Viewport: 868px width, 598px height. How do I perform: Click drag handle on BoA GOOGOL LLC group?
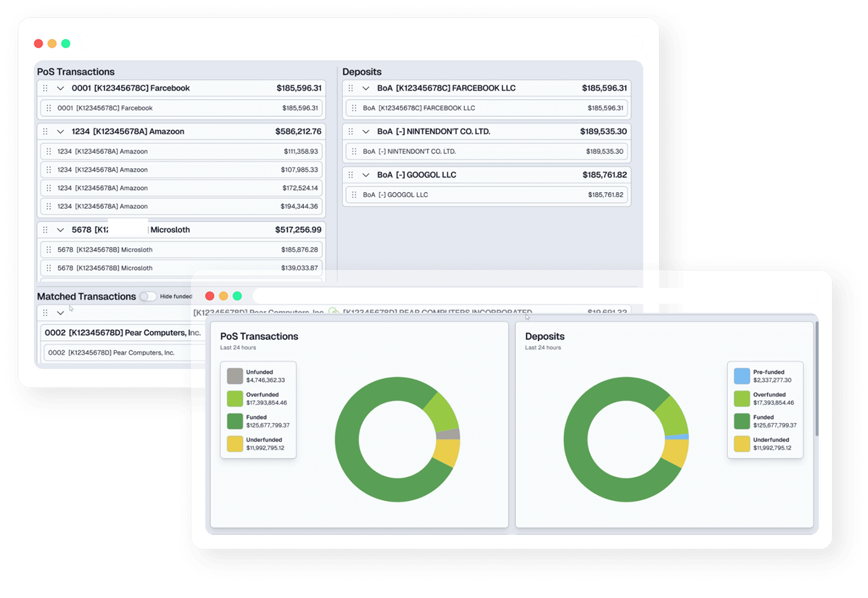351,175
